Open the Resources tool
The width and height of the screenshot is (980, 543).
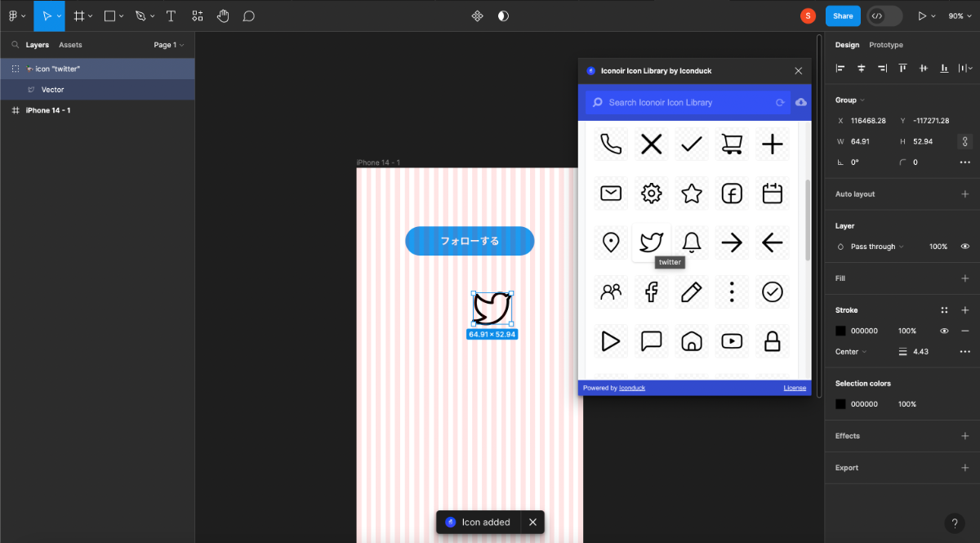[197, 16]
